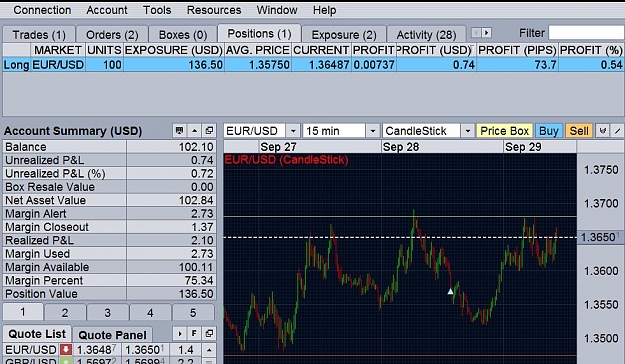
Task: Click the Balance row in Account Summary
Action: point(110,147)
